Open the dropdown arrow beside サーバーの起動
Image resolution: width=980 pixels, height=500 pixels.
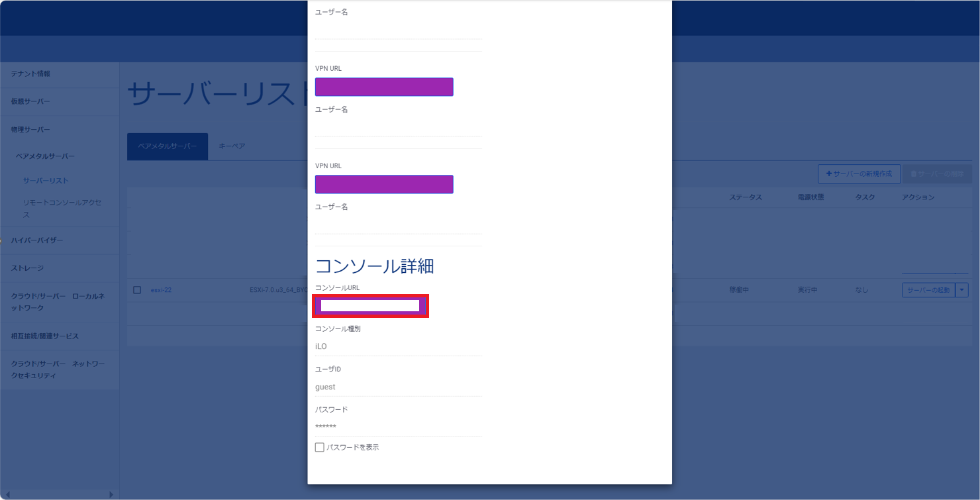[961, 289]
